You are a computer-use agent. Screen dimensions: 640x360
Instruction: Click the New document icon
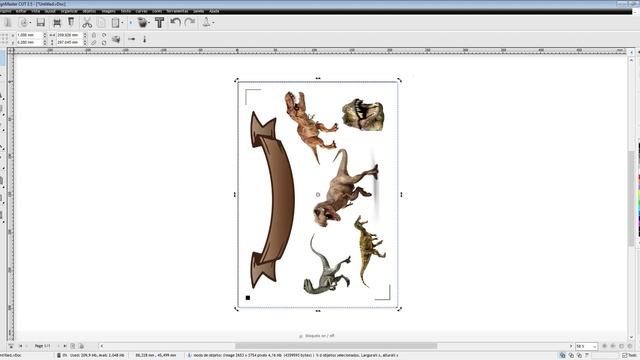pos(8,22)
